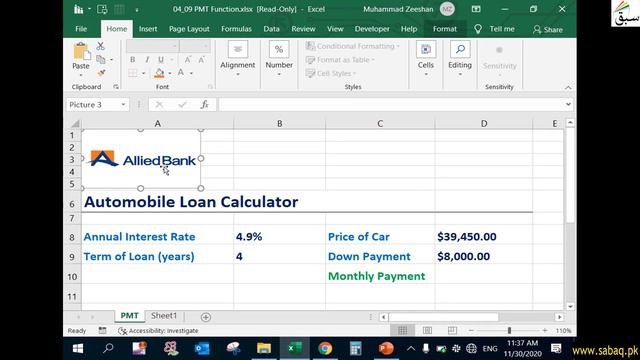Click the Windows Start button
The width and height of the screenshot is (640, 360).
(x=78, y=349)
